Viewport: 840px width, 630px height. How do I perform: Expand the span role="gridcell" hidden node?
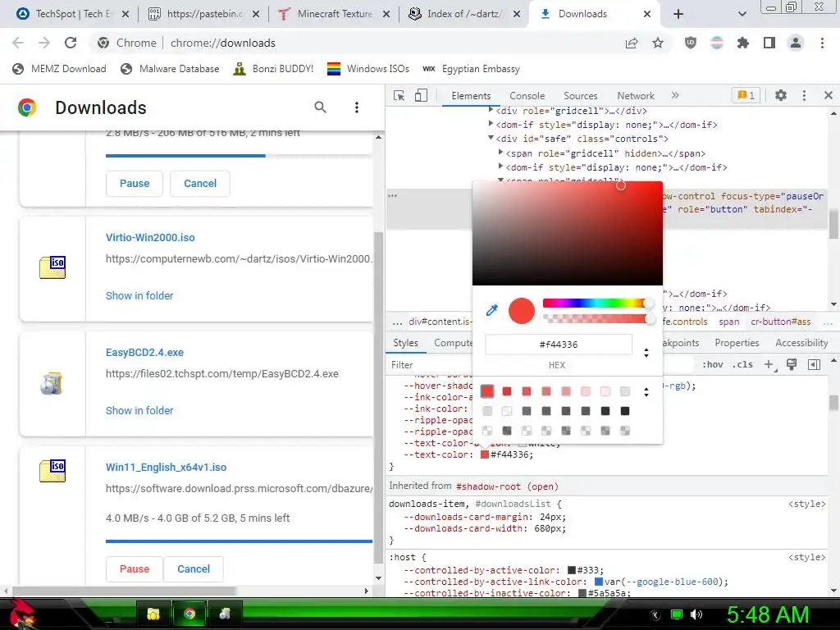point(501,153)
